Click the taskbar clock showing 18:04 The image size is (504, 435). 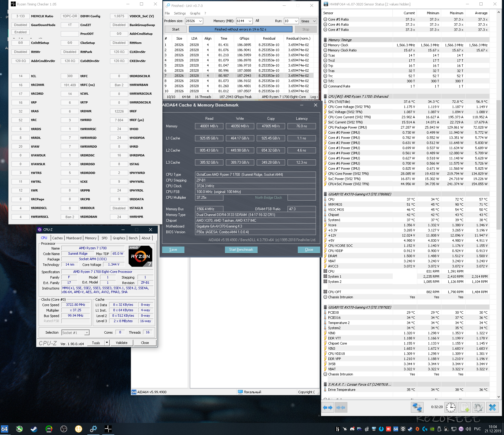click(x=493, y=429)
